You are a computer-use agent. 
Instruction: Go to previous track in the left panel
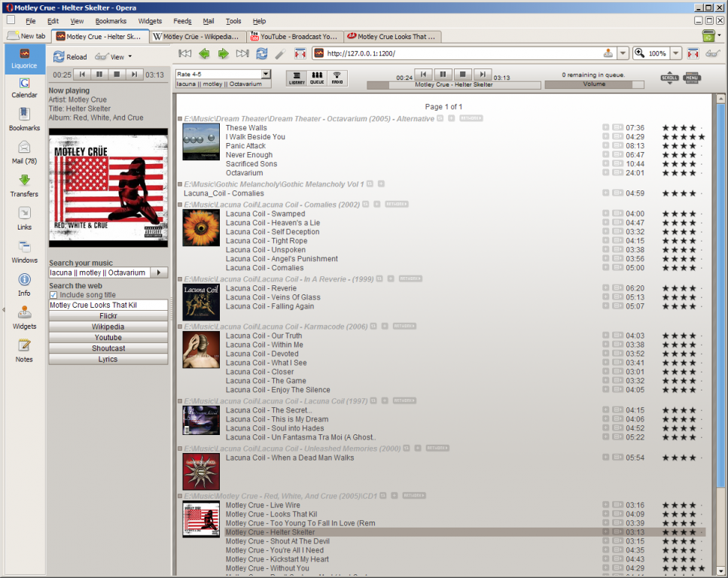(82, 75)
